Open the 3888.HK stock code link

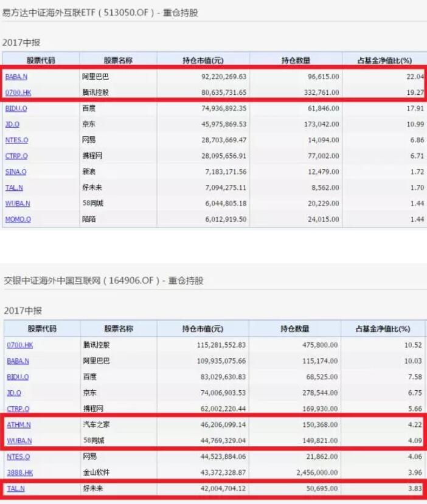click(x=18, y=471)
